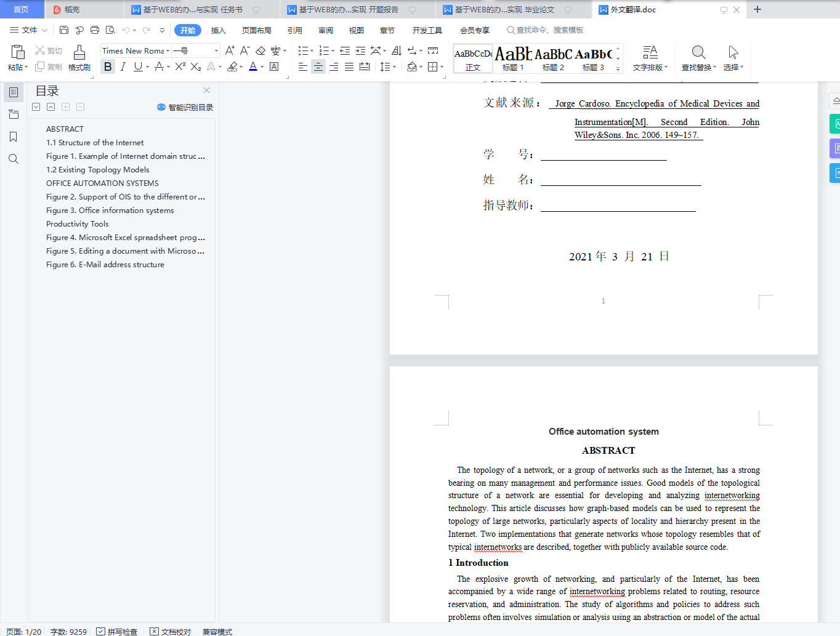Toggle italic formatting
The width and height of the screenshot is (840, 636).
(x=123, y=66)
